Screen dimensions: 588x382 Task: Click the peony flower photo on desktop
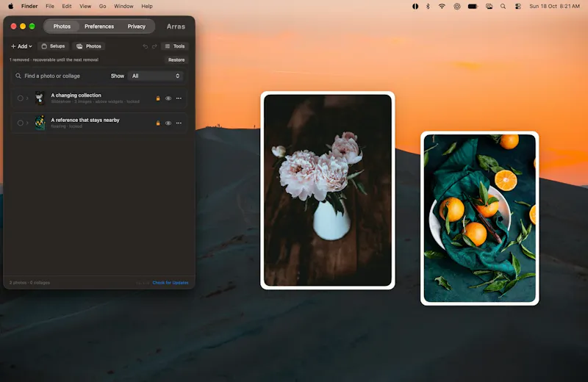pyautogui.click(x=327, y=190)
